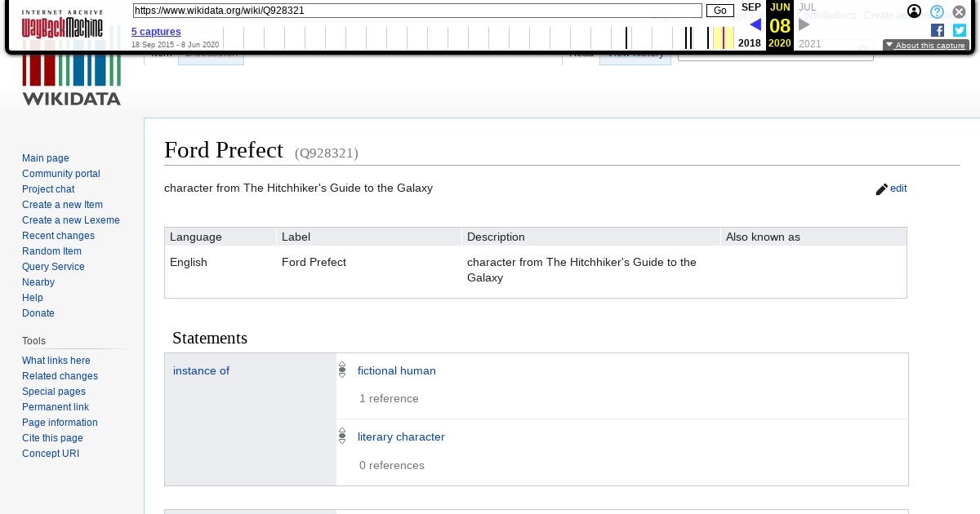Close the Wayback toolbar
Screen dimensions: 980x514
960,11
